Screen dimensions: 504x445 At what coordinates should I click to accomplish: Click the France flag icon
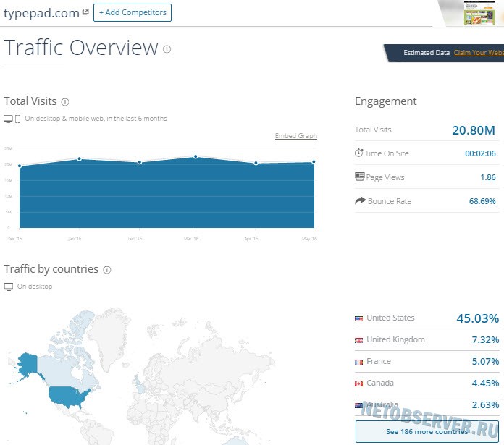pyautogui.click(x=358, y=363)
